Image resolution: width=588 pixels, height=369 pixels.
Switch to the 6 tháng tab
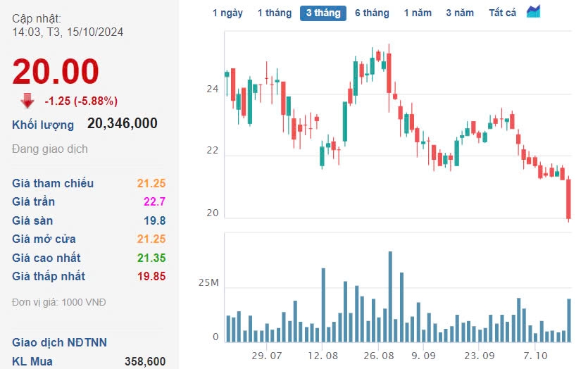point(372,13)
